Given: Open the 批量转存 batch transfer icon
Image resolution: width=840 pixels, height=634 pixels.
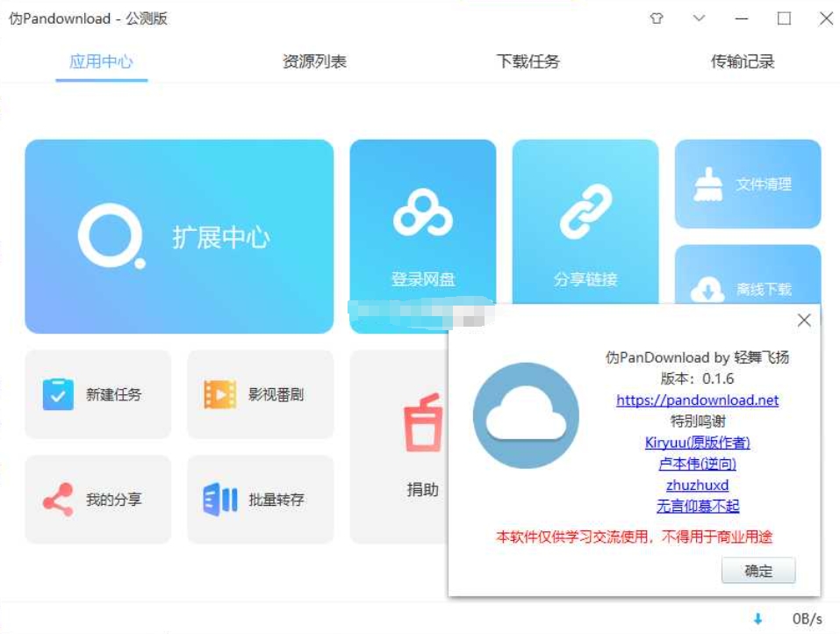Looking at the screenshot, I should (219, 500).
